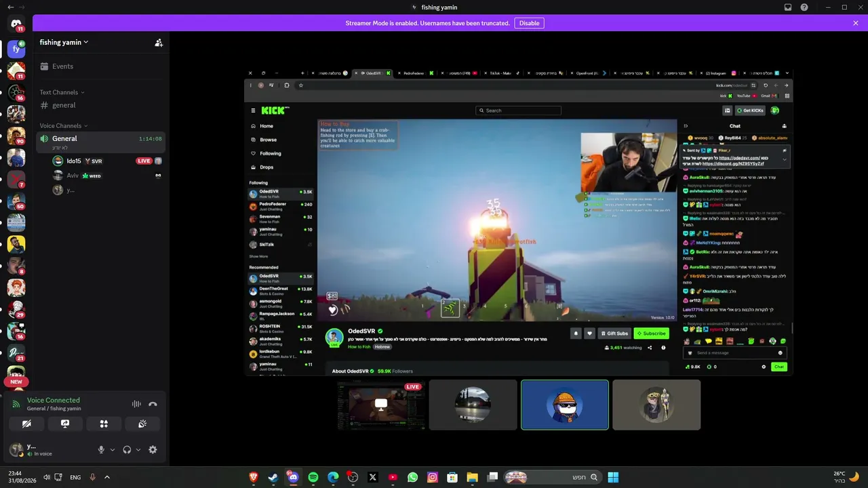Select the hard-hat avatar participant tile
This screenshot has height=488, width=868.
[x=565, y=405]
